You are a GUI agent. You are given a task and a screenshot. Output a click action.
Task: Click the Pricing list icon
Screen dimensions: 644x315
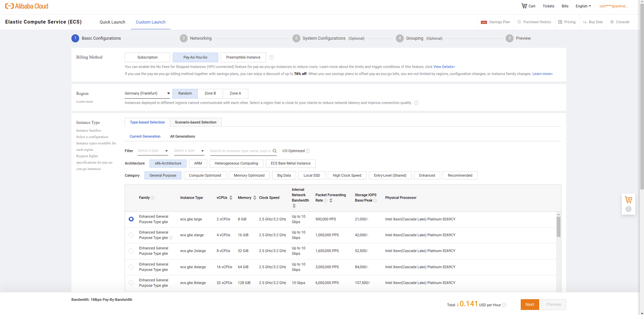coord(560,22)
